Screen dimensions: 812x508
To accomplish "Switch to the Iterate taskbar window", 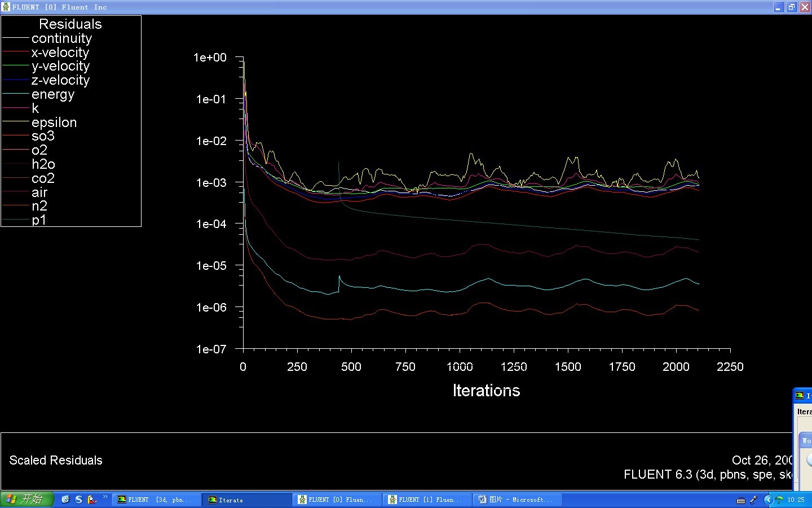I will coord(246,500).
